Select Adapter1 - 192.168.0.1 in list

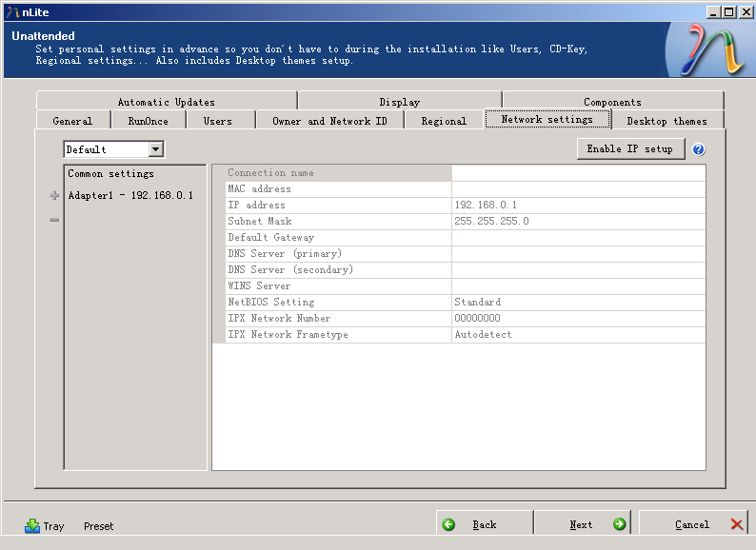click(x=130, y=196)
